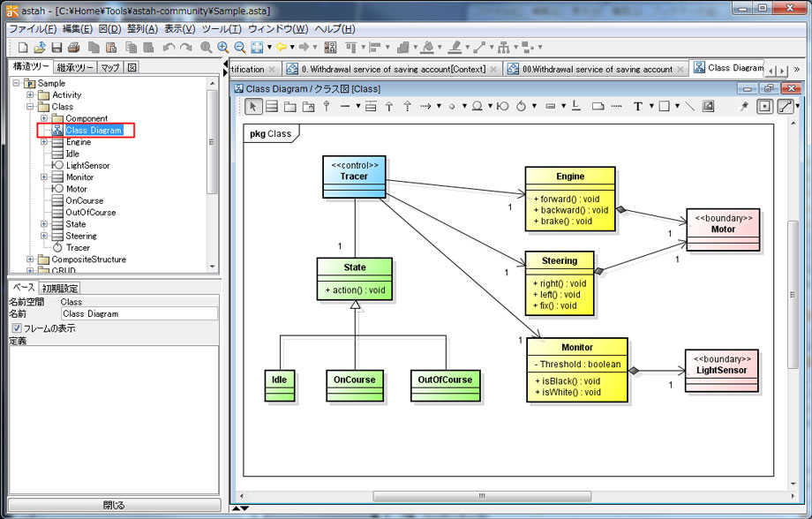Expand the Component folder node
Viewport: 812px width, 519px height.
44,118
